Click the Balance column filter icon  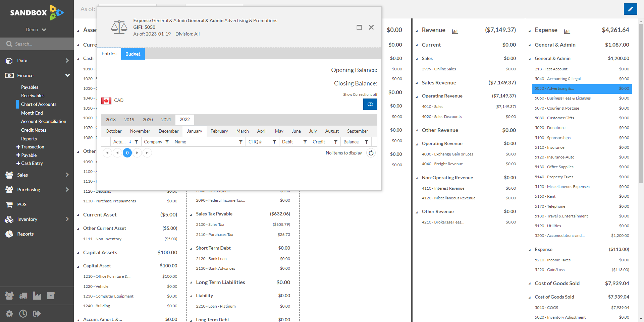click(x=366, y=142)
